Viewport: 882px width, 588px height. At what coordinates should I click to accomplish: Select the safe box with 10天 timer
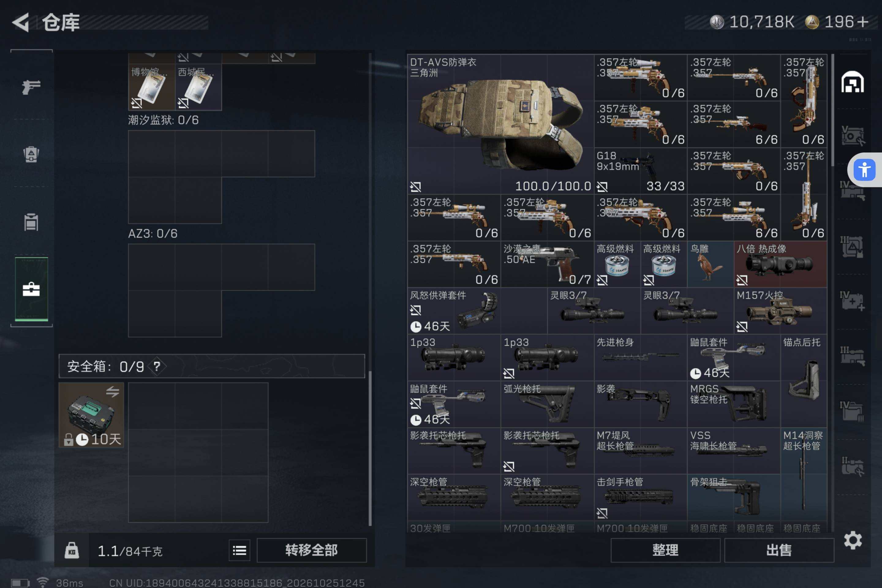pos(91,415)
